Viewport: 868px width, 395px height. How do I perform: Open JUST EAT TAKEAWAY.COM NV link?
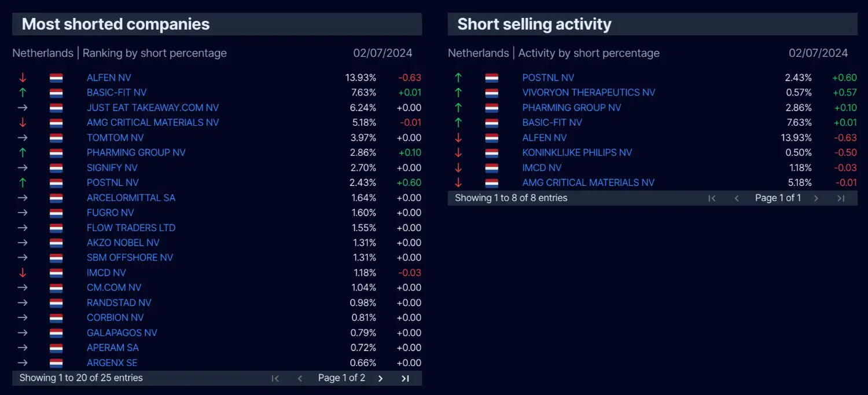pyautogui.click(x=153, y=108)
